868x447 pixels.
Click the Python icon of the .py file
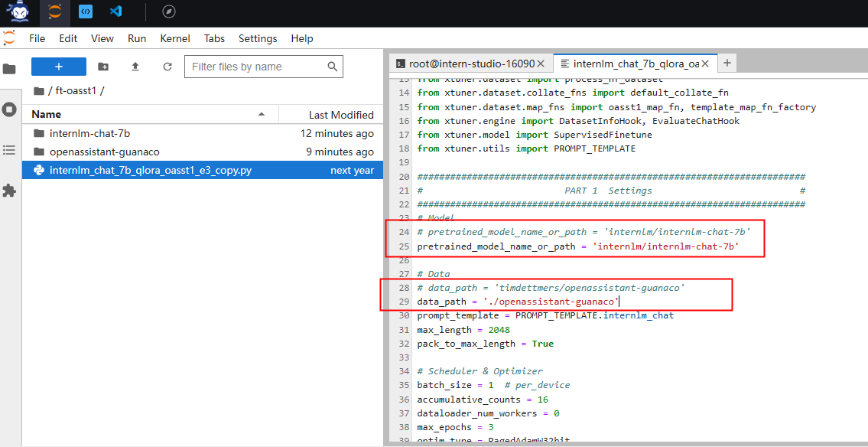39,171
